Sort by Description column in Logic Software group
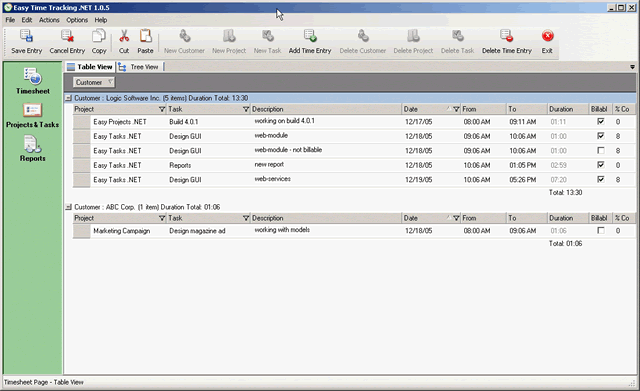Viewport: 640px width, 391px height. click(x=326, y=109)
